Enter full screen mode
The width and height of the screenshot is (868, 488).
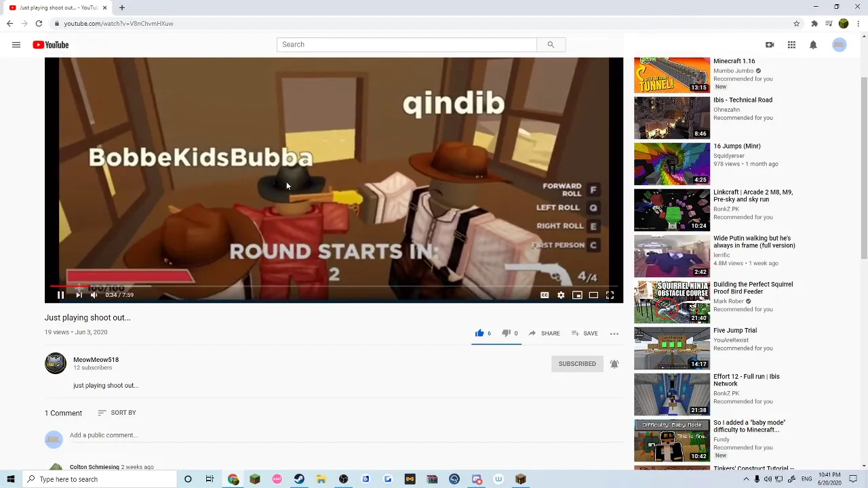click(610, 295)
